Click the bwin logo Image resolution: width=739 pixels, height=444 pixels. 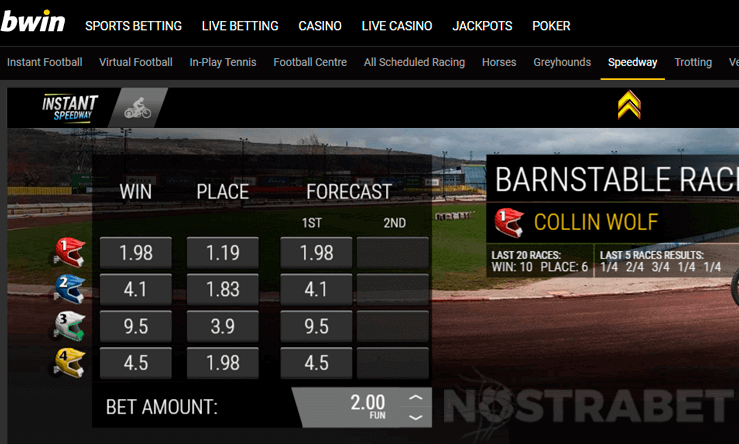pyautogui.click(x=33, y=22)
